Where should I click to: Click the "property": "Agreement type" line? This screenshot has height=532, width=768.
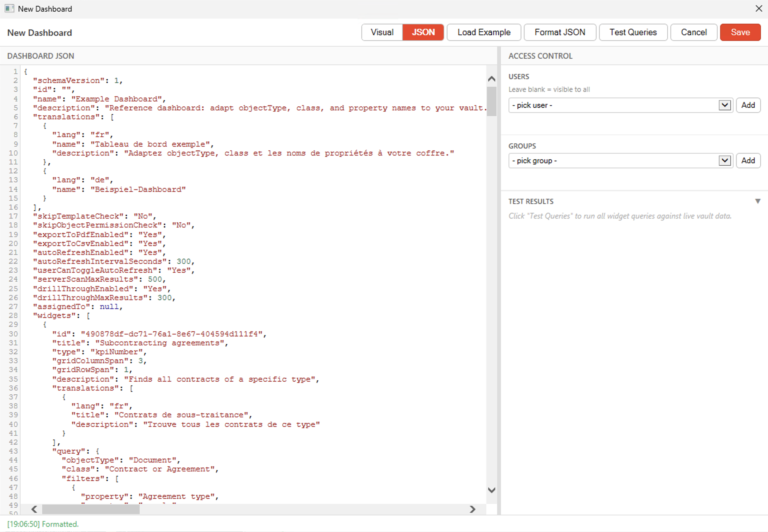[149, 497]
